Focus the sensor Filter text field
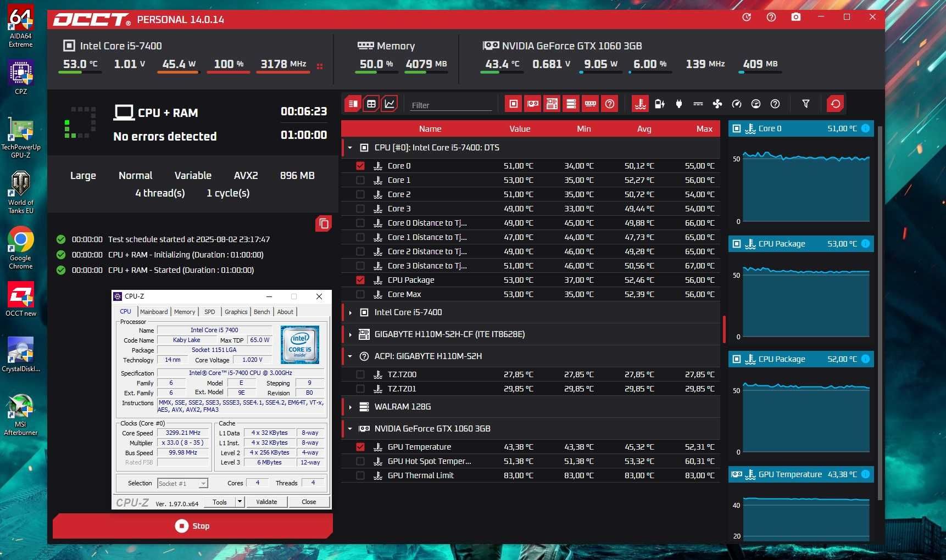Viewport: 946px width, 560px height. click(x=450, y=105)
